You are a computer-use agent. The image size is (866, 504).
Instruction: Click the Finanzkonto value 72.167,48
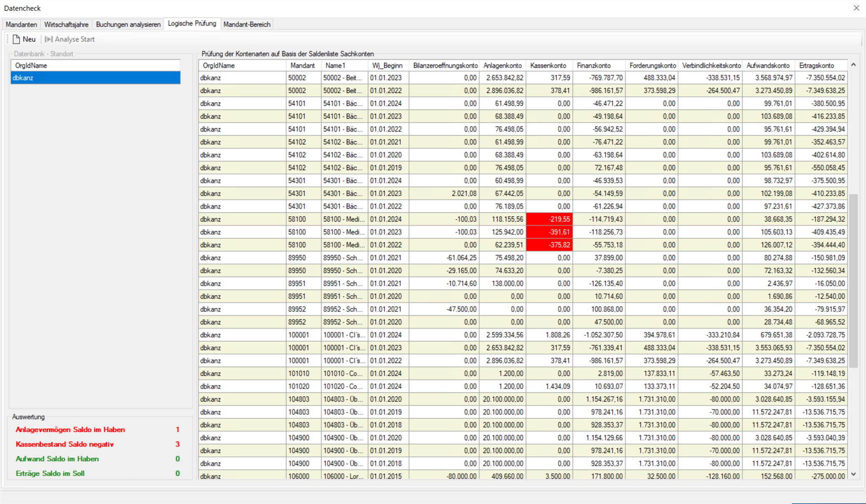tap(599, 168)
